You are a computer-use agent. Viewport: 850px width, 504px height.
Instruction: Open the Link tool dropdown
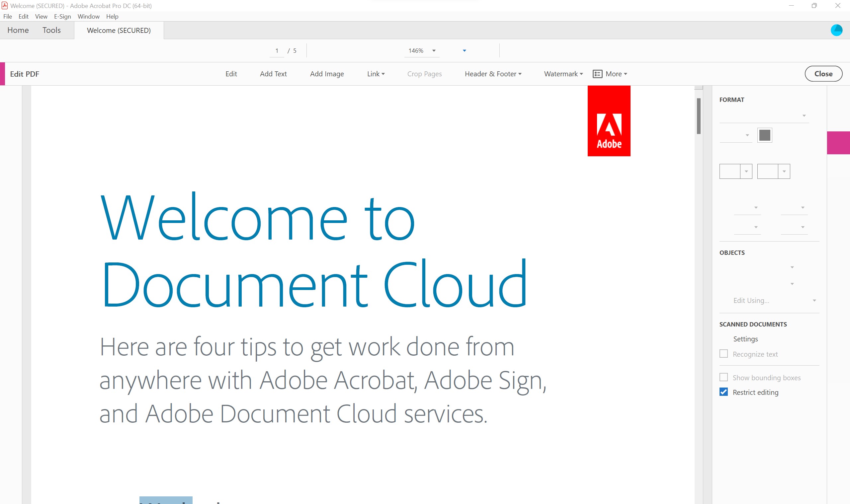376,74
